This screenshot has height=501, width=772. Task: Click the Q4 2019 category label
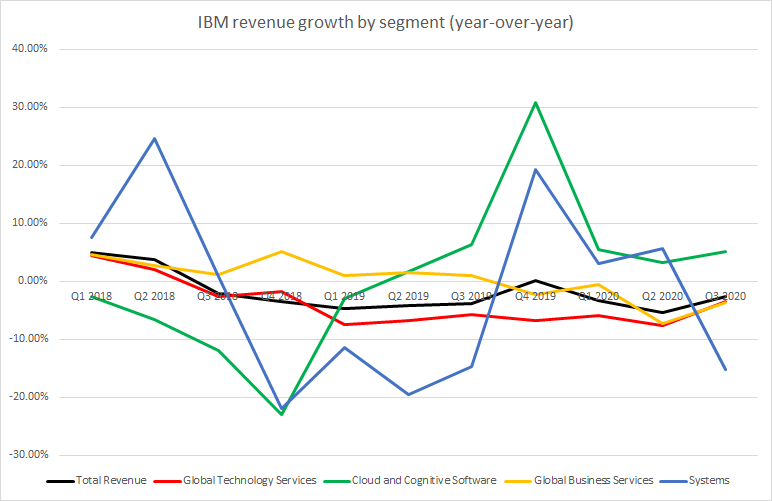coord(535,296)
